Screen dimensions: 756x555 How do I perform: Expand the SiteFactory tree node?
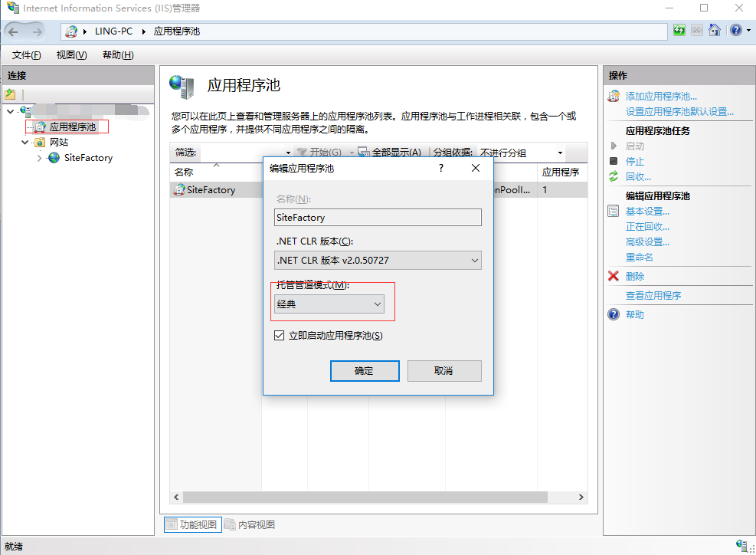tap(40, 158)
